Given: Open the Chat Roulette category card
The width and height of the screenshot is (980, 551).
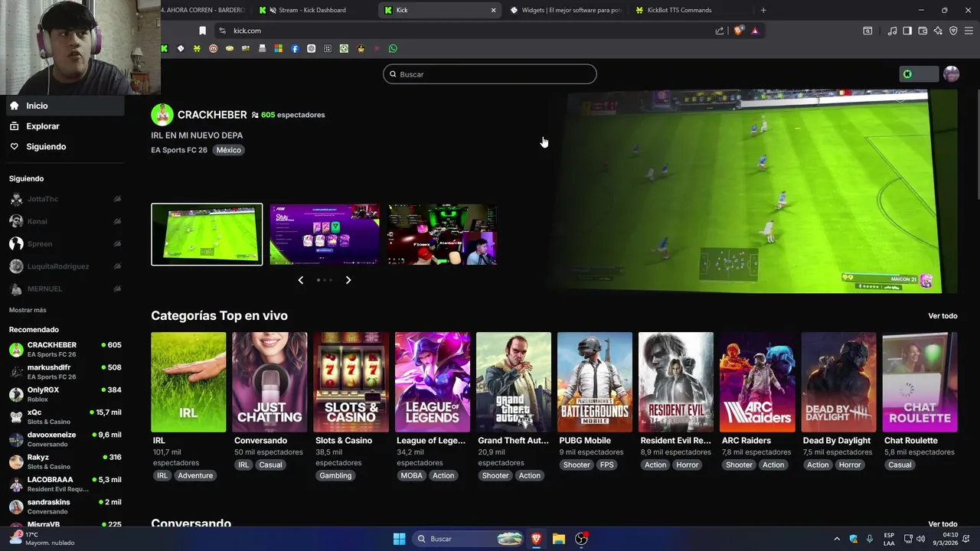Looking at the screenshot, I should point(920,382).
